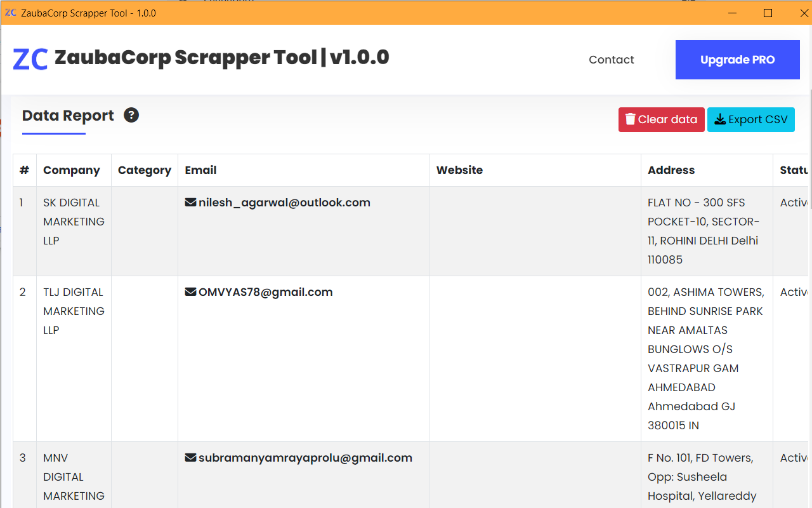Click the envelope icon beside OMVYAS78 email
The width and height of the screenshot is (812, 508).
tap(190, 291)
